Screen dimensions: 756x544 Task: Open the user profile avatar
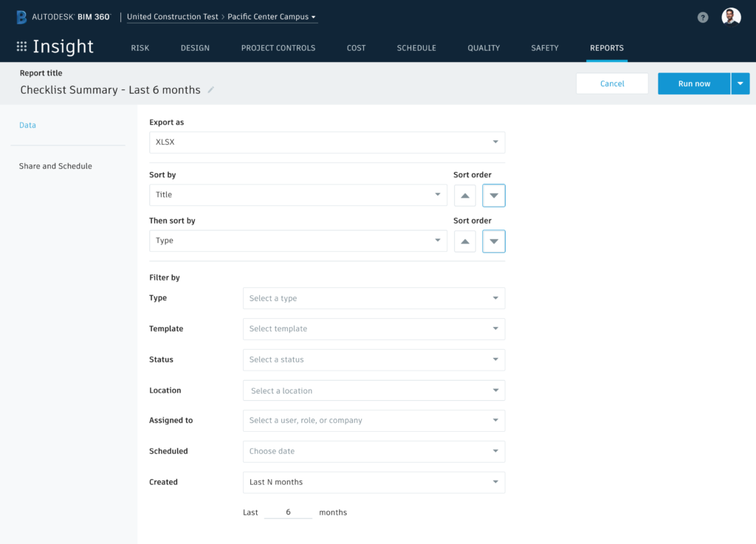point(731,16)
